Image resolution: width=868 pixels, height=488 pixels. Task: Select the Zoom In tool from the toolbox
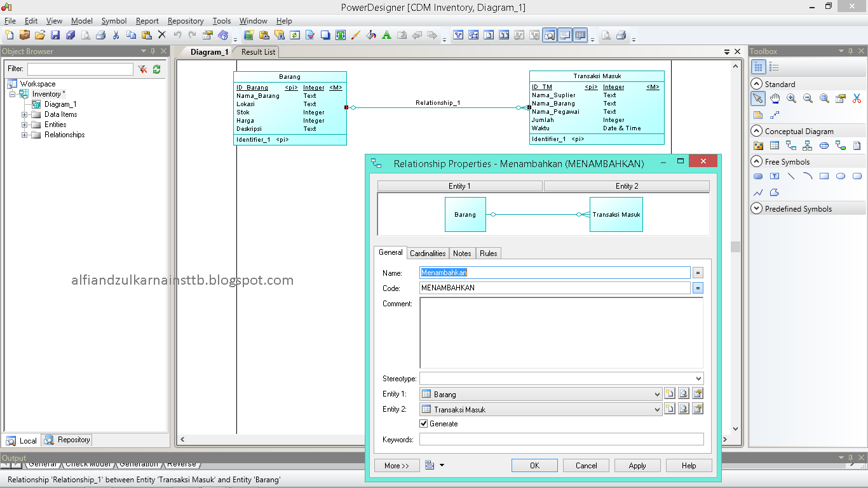(x=792, y=99)
